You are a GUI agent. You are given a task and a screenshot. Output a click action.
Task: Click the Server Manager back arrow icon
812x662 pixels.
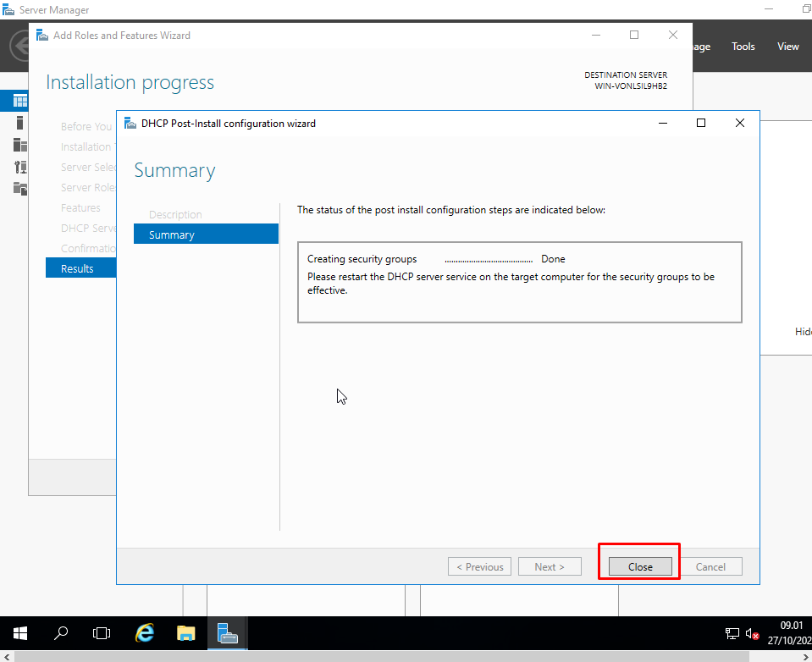[x=19, y=46]
